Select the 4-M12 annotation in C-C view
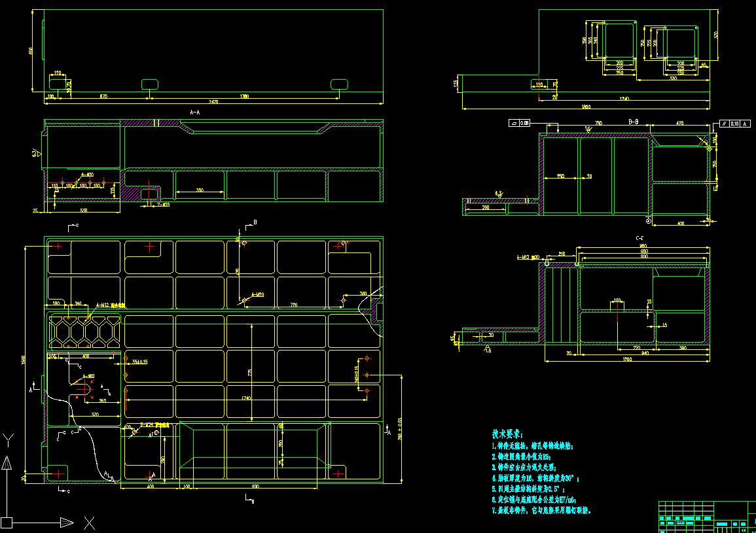 coord(528,257)
